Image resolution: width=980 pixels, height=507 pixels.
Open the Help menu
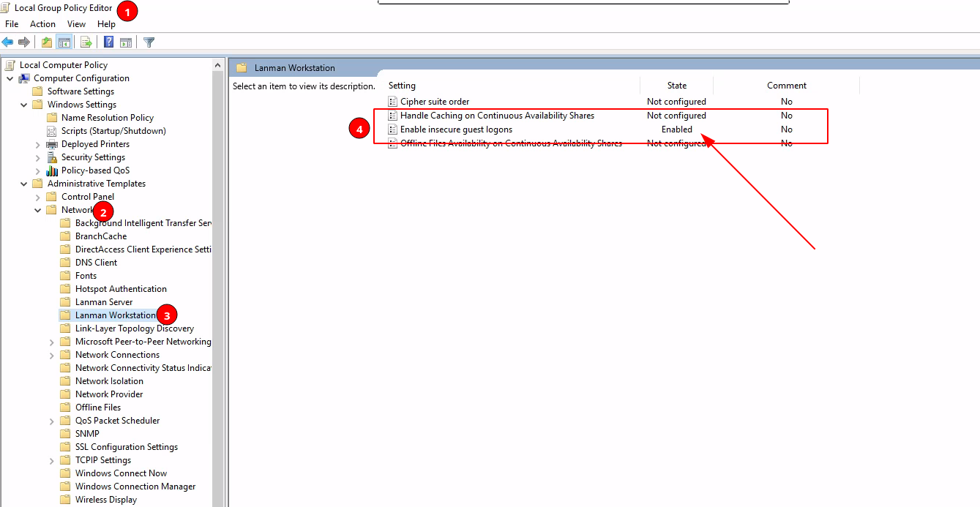tap(106, 24)
